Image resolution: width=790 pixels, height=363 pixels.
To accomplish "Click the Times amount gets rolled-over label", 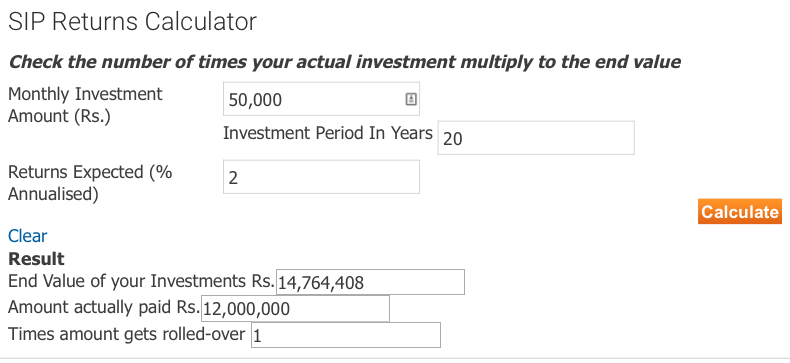I will click(126, 334).
